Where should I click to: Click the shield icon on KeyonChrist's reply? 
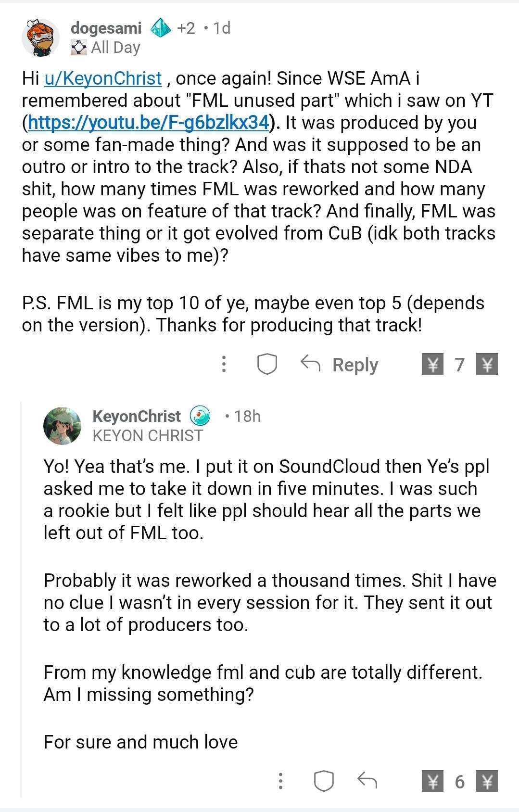[x=324, y=781]
